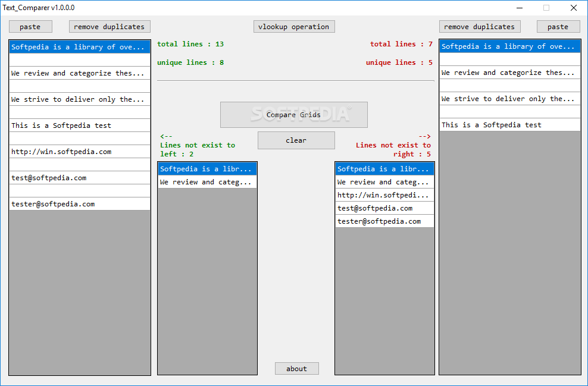Select 'We review and categ...' in not-exist-to-left list

207,182
